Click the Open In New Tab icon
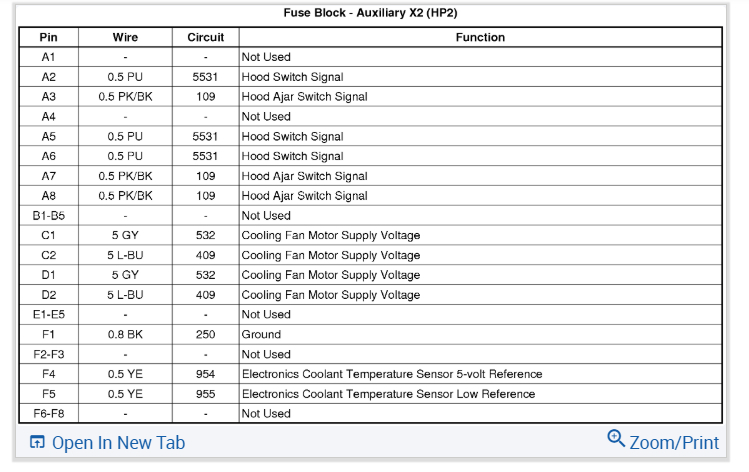Screen dimensions: 749x472 37,443
